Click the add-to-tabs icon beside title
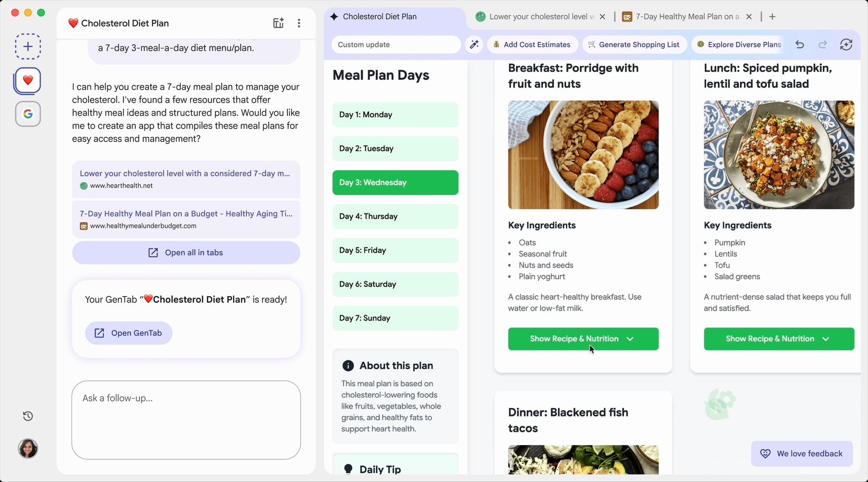Screen dimensions: 868x482 (278, 23)
